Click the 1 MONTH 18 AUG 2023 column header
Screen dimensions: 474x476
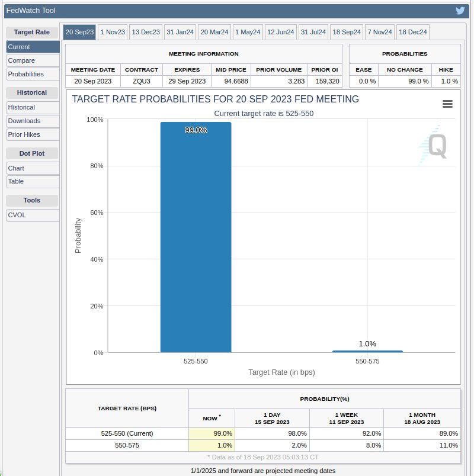422,419
